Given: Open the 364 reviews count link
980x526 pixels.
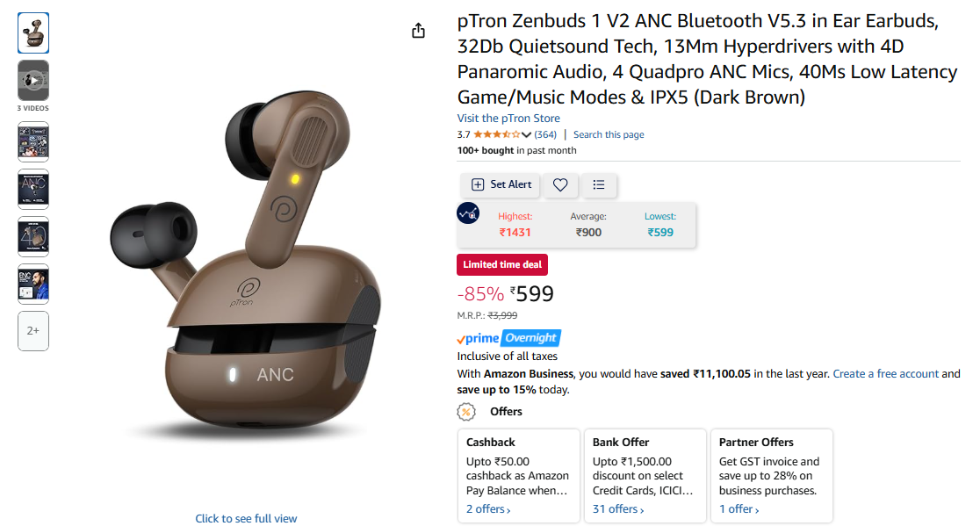Looking at the screenshot, I should (545, 134).
